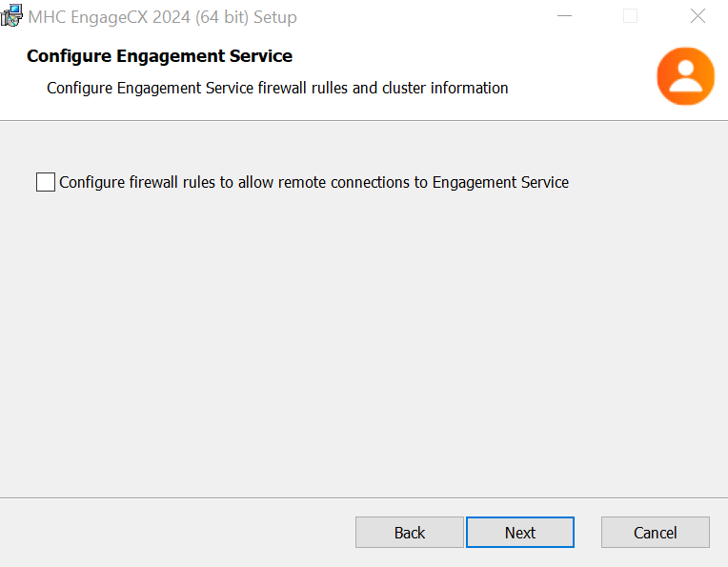Click the Next button
The height and width of the screenshot is (567, 728).
(520, 532)
